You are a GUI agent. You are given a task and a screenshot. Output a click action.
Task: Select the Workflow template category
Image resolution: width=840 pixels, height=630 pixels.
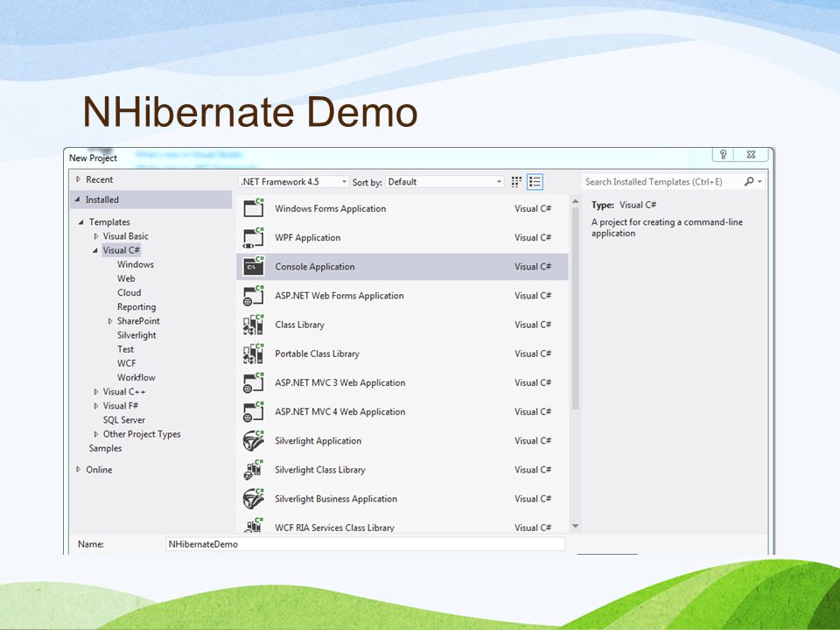(136, 377)
